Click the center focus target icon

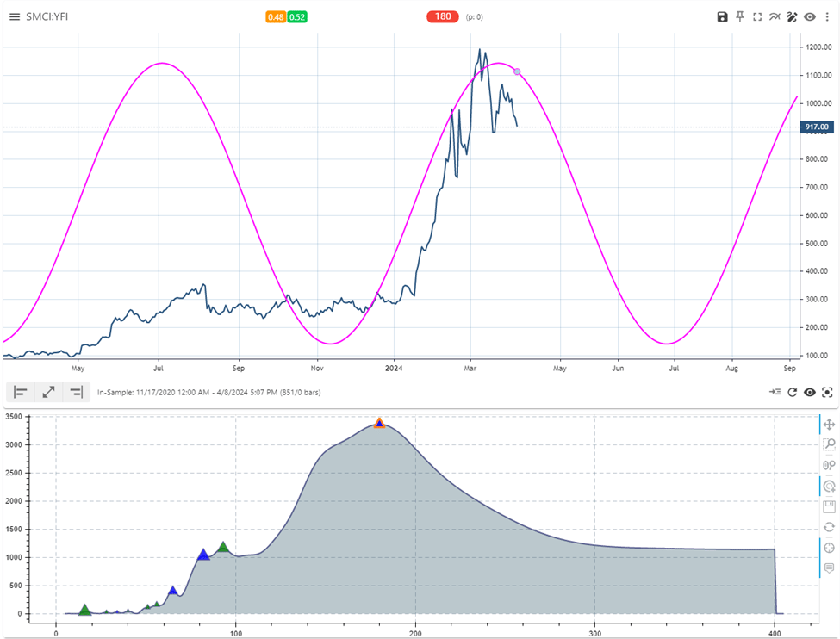pyautogui.click(x=827, y=392)
